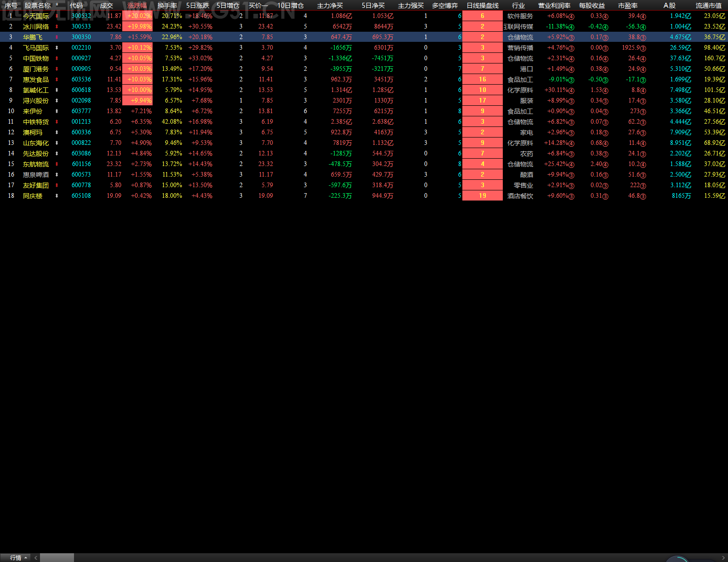
Task: Click the 行业 column header
Action: tap(518, 6)
